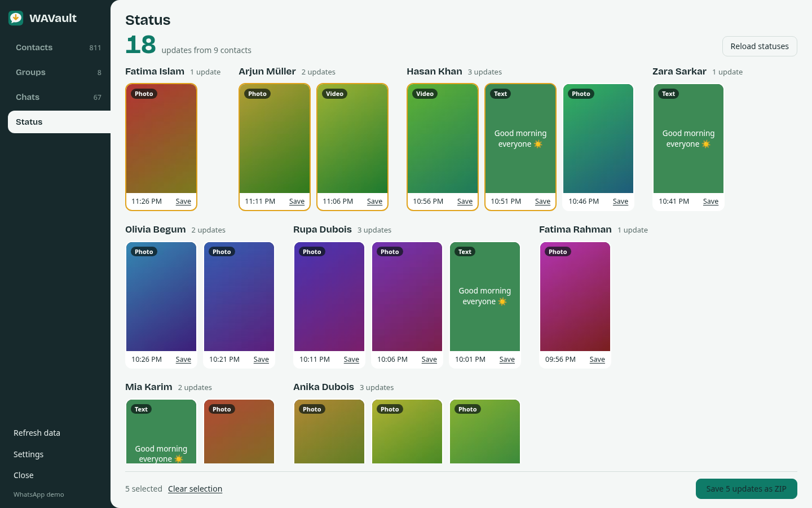Click Close in the sidebar
812x508 pixels.
coord(24,475)
